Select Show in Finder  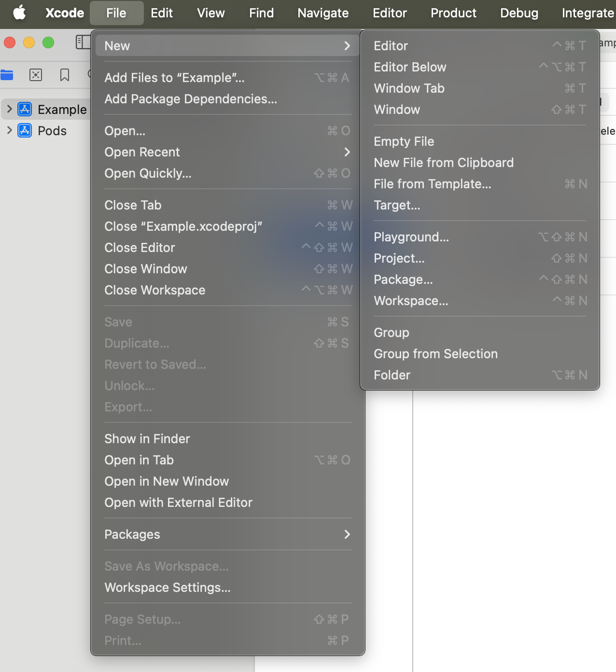pyautogui.click(x=227, y=439)
